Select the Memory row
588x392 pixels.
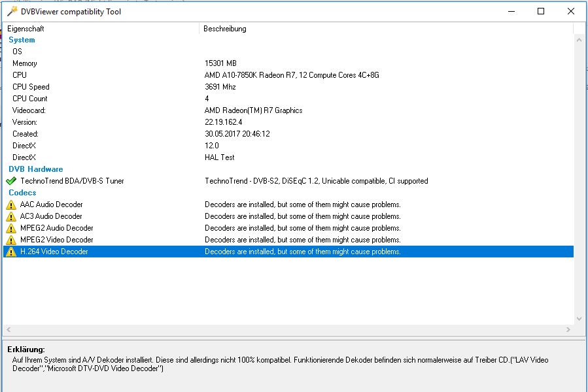tap(288, 63)
